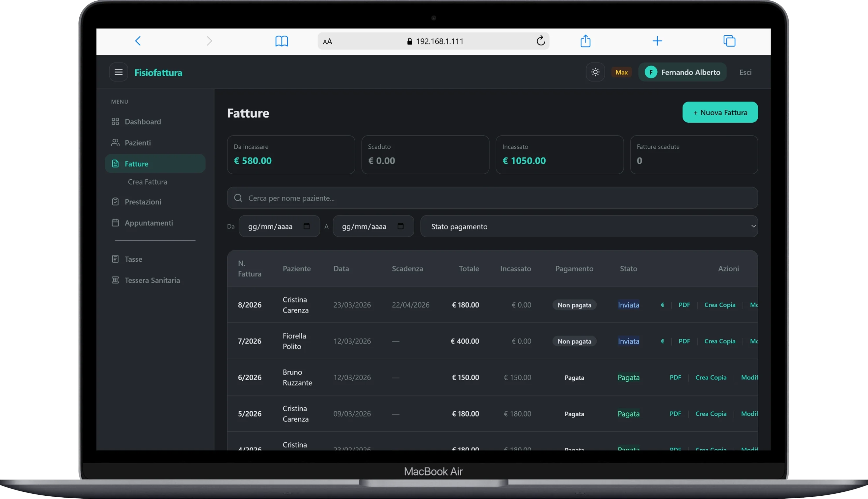Toggle light theme with the sun icon
Viewport: 868px width, 499px height.
595,72
